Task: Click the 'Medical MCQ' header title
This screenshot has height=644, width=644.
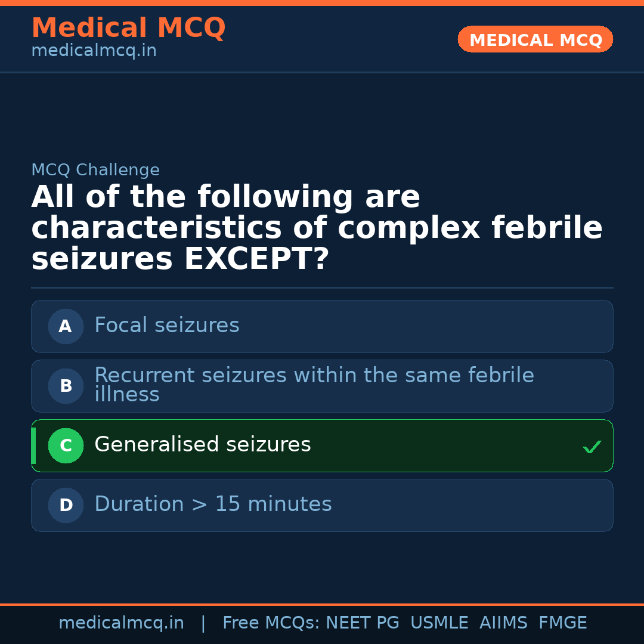Action: 128,28
